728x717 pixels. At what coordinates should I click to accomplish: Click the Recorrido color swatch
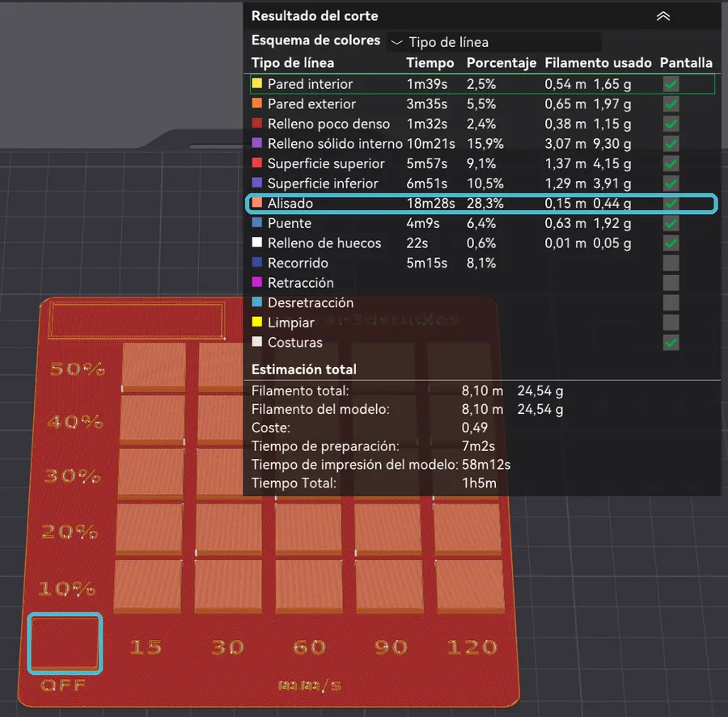(x=256, y=262)
